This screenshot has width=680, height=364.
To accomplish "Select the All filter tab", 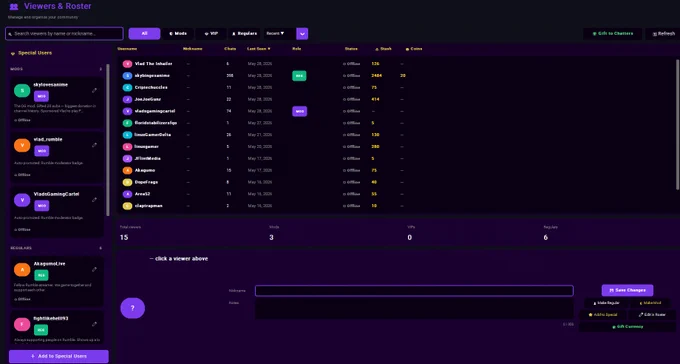I will pos(144,33).
